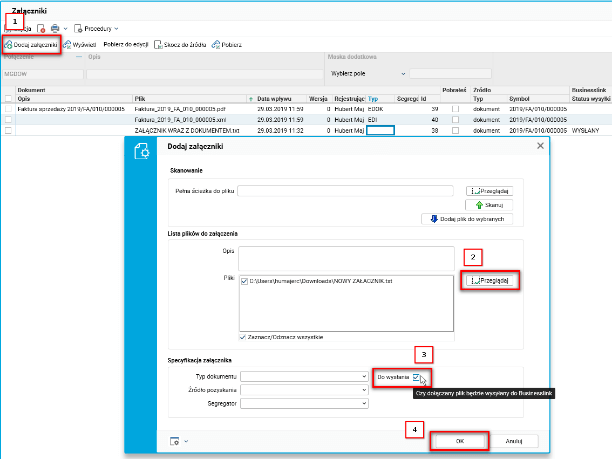Select the Faktura_2019_FA_010_000005.xml file cell
This screenshot has width=612, height=467.
(180, 120)
